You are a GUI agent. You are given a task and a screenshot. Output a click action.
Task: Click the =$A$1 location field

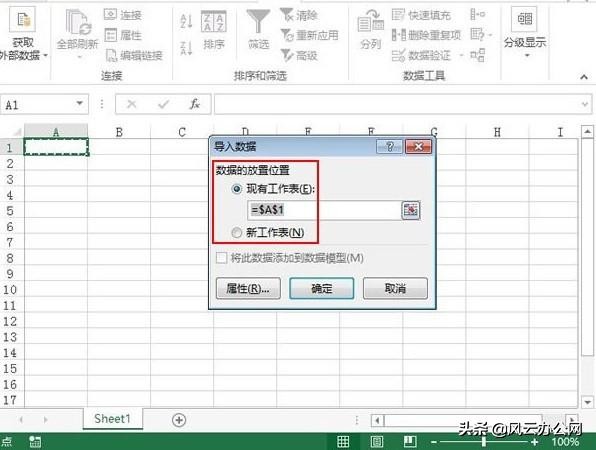323,210
